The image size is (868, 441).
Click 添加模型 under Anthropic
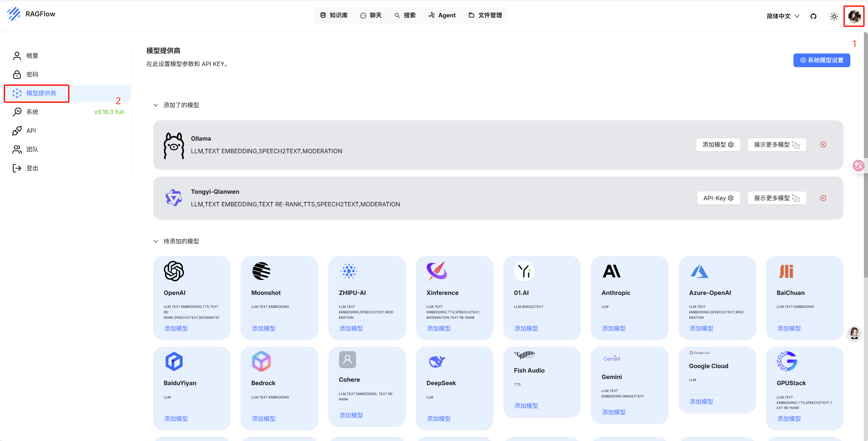(x=613, y=329)
